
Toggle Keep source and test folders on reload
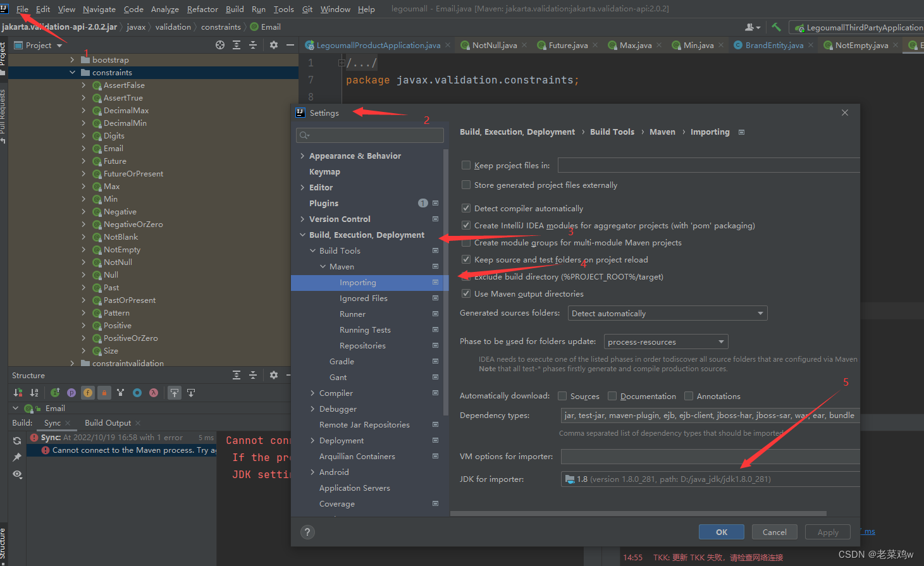pos(466,259)
